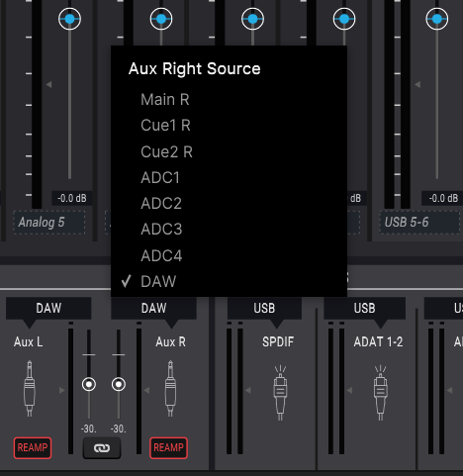Click the USB 5-6 channel name field

click(419, 223)
